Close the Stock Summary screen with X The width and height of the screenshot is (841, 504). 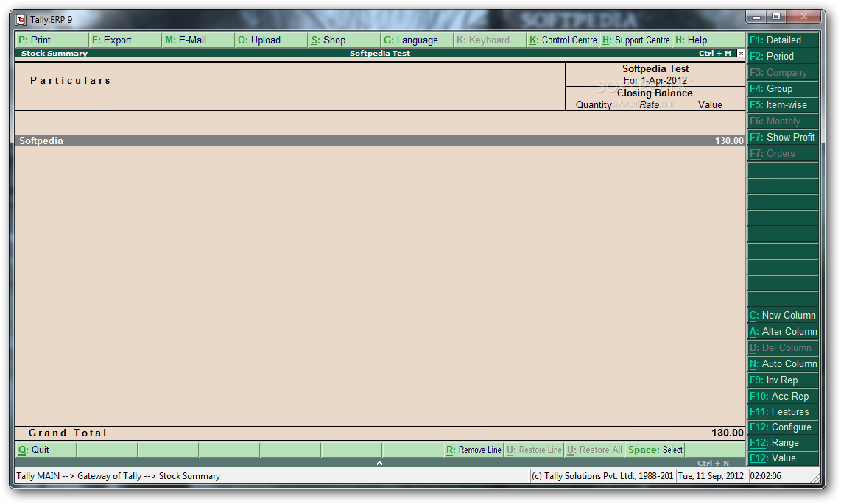coord(741,53)
